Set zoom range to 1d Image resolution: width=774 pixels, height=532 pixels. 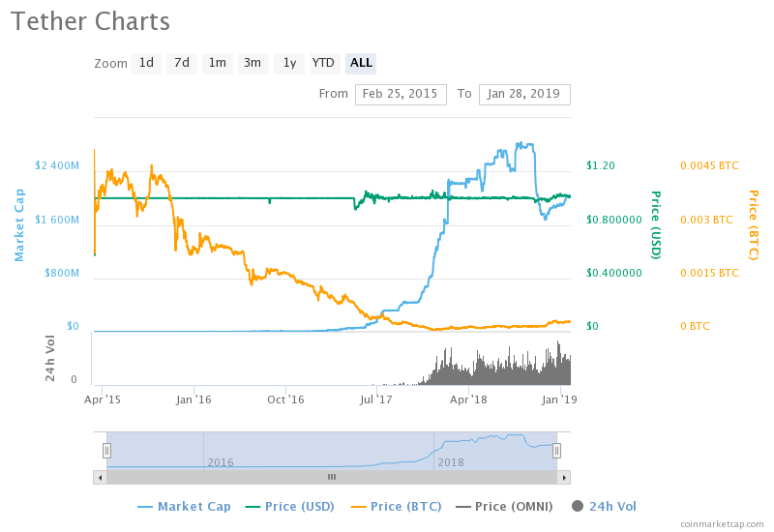(x=146, y=63)
